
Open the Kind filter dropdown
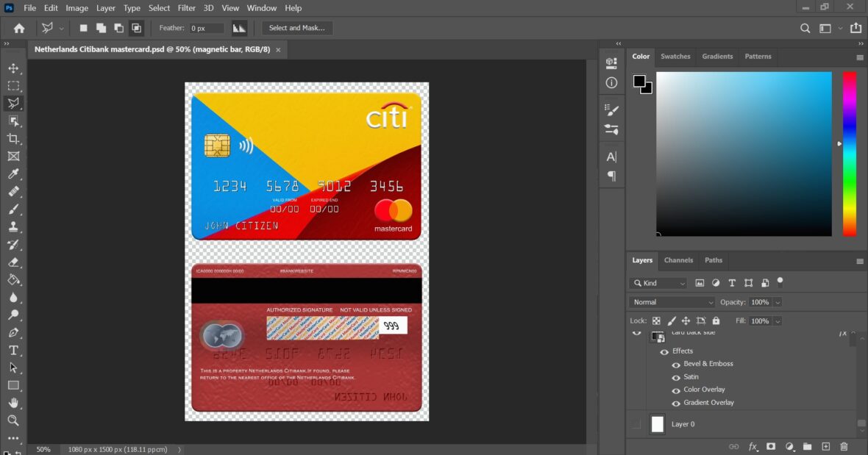point(658,283)
